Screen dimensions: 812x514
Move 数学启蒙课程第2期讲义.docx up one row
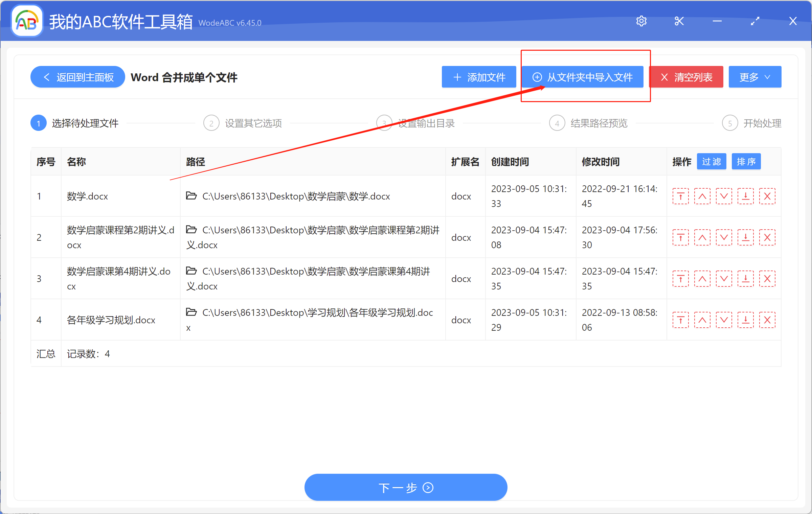click(x=702, y=237)
